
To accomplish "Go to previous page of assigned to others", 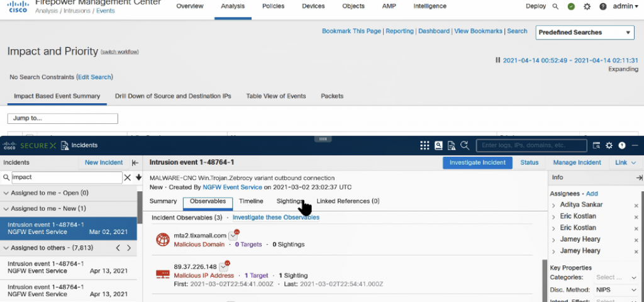I will coord(118,248).
